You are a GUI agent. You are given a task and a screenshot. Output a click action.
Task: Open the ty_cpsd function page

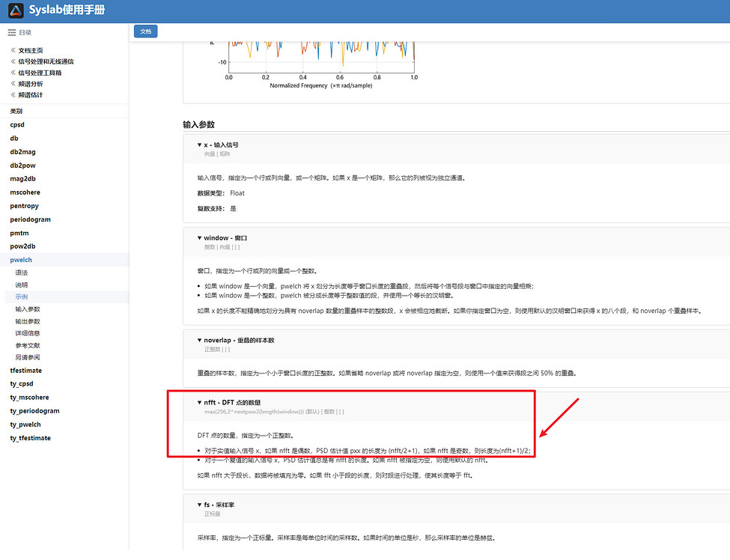pyautogui.click(x=22, y=383)
